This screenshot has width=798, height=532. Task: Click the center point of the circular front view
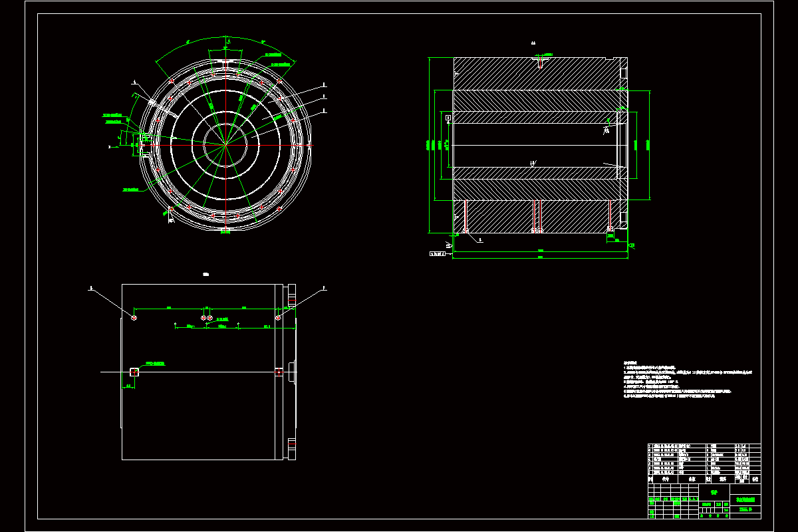[x=225, y=144]
